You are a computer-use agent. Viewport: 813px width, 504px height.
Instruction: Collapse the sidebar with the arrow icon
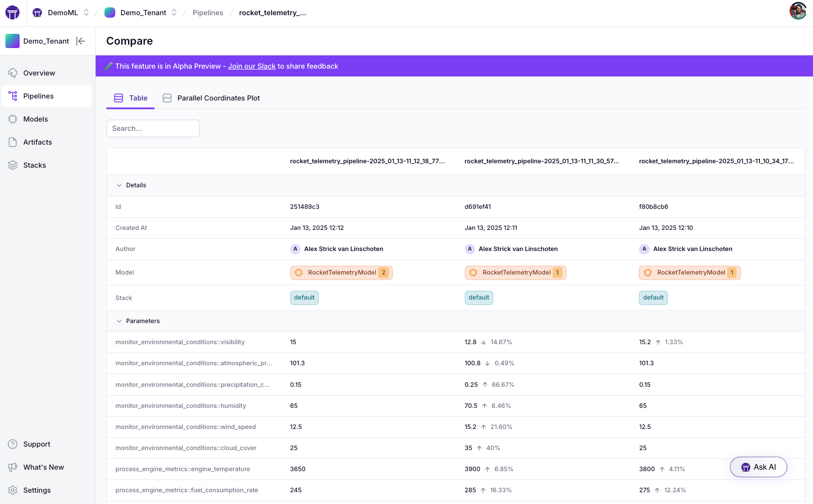[x=81, y=41]
